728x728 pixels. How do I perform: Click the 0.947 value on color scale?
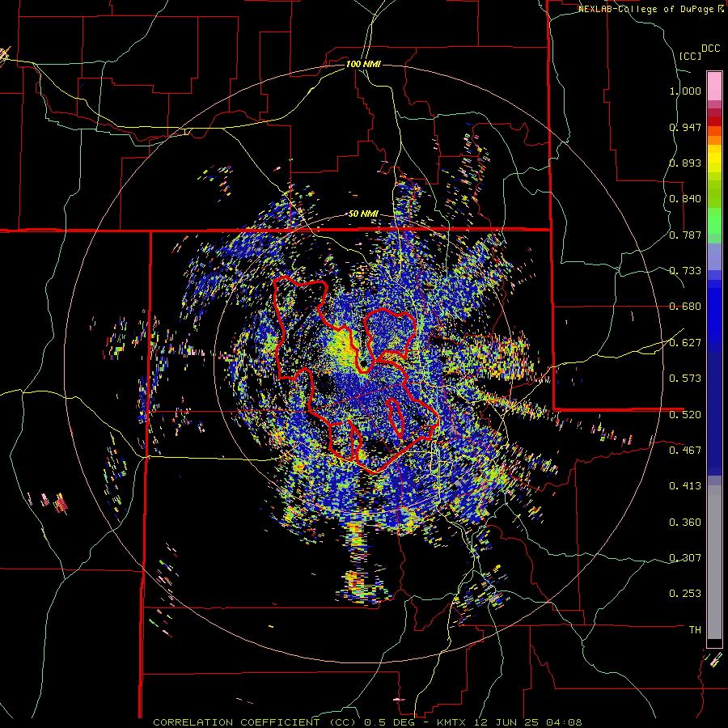[685, 127]
